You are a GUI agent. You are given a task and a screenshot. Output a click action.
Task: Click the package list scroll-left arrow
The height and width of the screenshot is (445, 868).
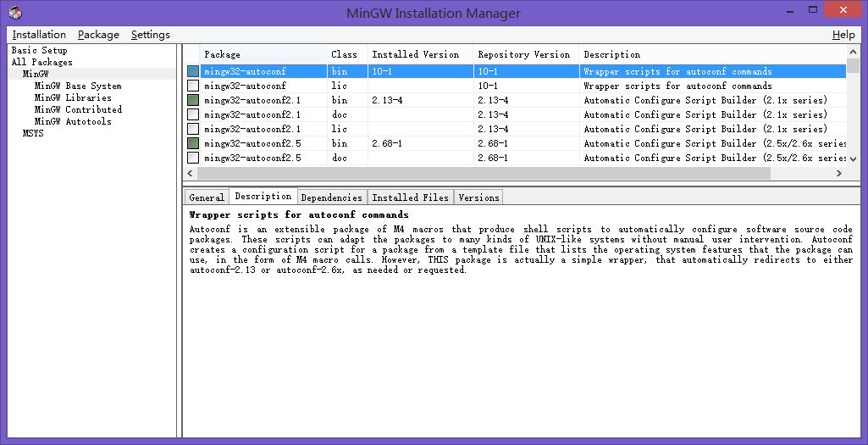point(190,173)
